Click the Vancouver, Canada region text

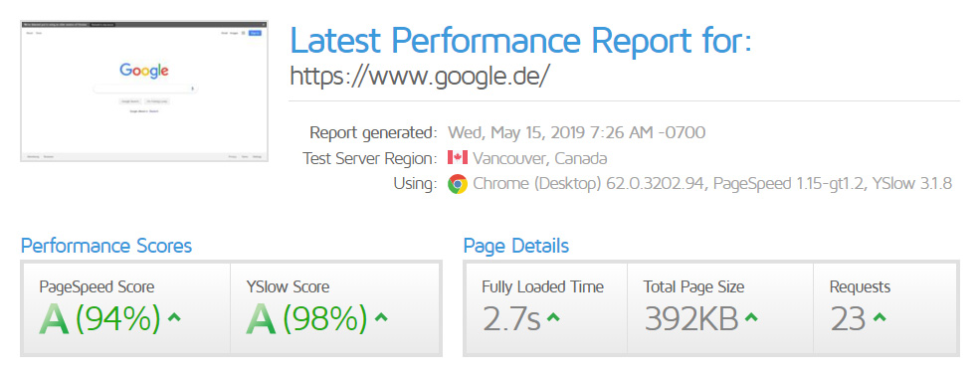tap(540, 158)
